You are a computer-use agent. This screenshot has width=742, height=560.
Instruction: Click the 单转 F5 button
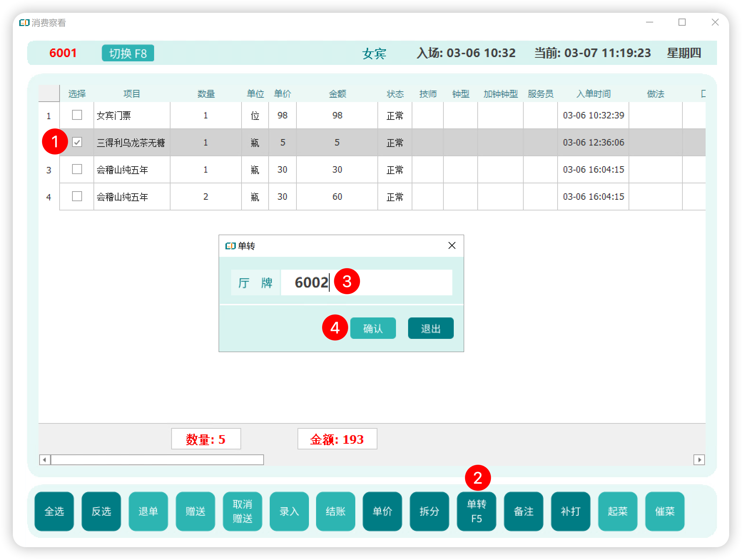tap(477, 511)
